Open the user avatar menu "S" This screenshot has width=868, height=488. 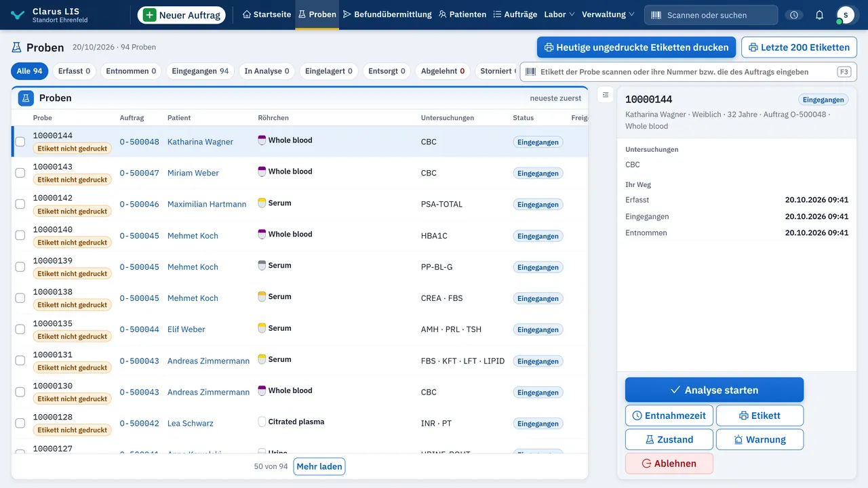845,15
